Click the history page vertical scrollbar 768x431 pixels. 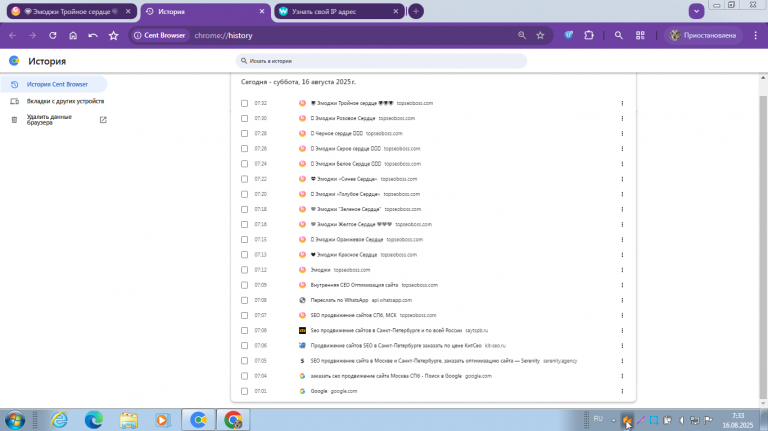point(763,247)
